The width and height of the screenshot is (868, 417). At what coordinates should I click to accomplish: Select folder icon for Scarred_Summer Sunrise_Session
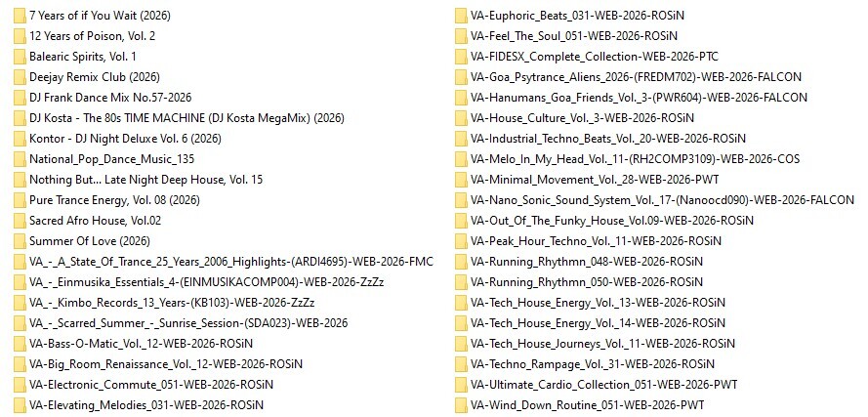coord(20,323)
